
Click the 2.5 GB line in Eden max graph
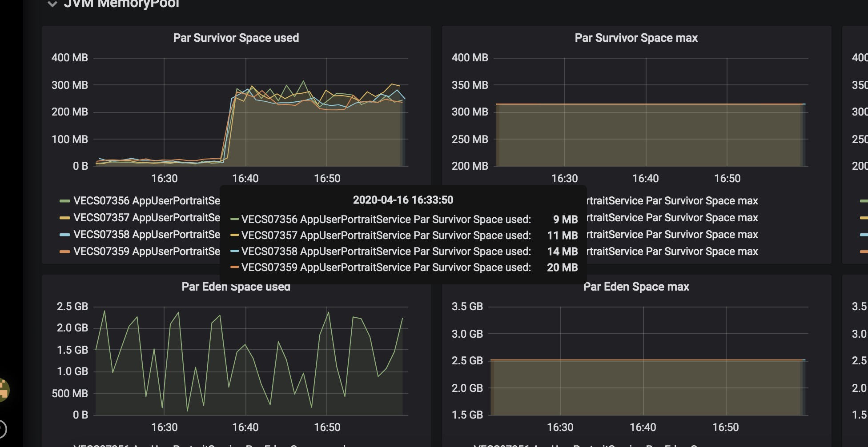click(648, 360)
